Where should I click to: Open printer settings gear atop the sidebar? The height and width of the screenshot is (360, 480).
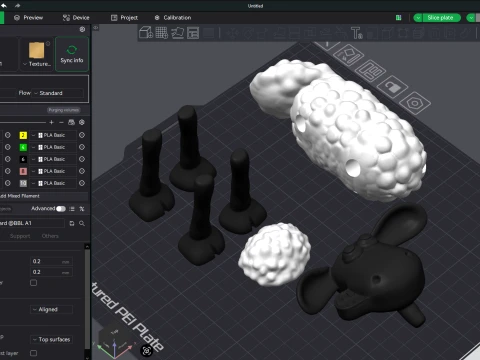tap(82, 29)
